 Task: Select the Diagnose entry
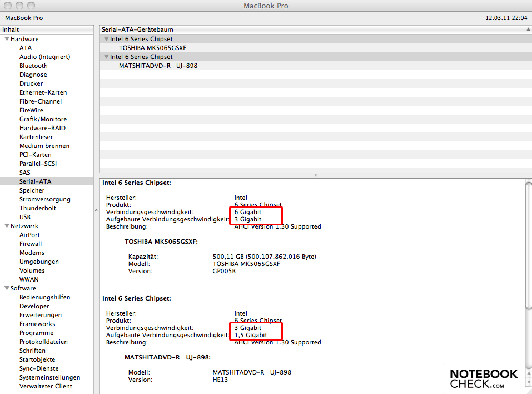click(x=33, y=75)
